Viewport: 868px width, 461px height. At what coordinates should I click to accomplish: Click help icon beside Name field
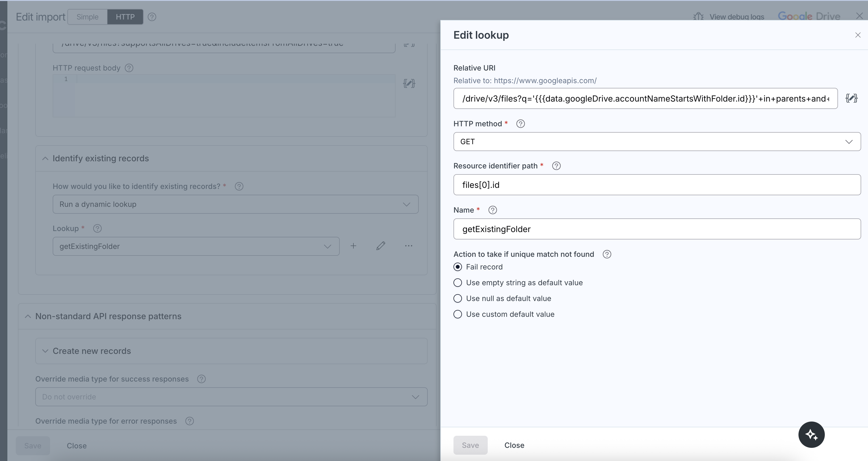pos(492,210)
